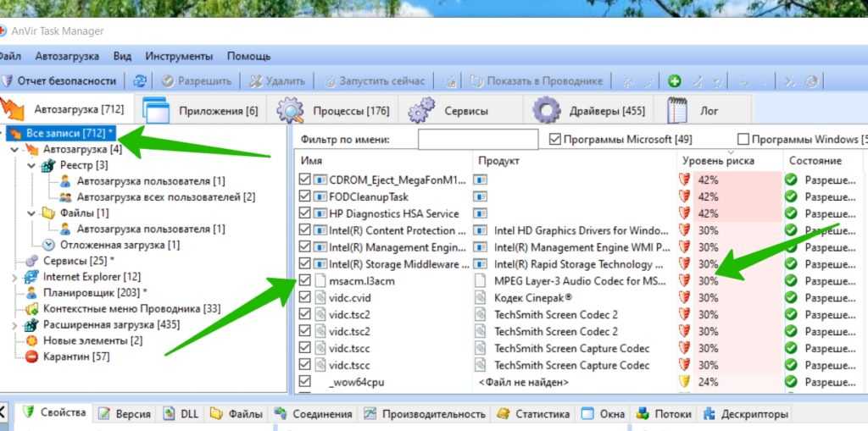Viewport: 868px width, 431px height.
Task: Toggle checkbox for HP Diagnostics HSA Service
Action: click(304, 213)
